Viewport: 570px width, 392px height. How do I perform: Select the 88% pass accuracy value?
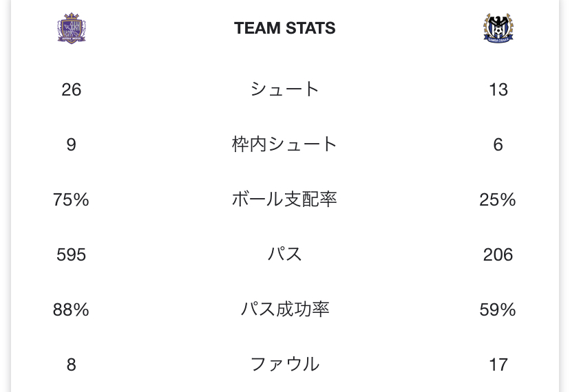tap(72, 309)
